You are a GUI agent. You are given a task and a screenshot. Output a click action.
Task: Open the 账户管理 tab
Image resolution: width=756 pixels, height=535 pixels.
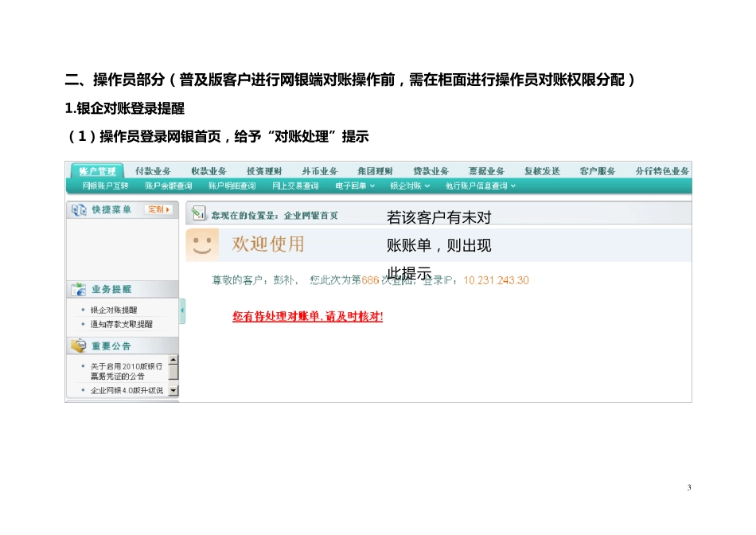[x=97, y=171]
